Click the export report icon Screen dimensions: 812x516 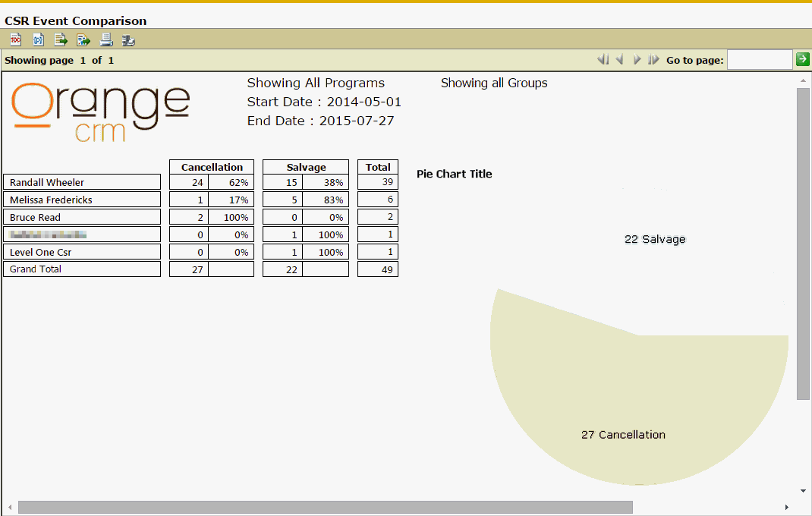click(83, 40)
